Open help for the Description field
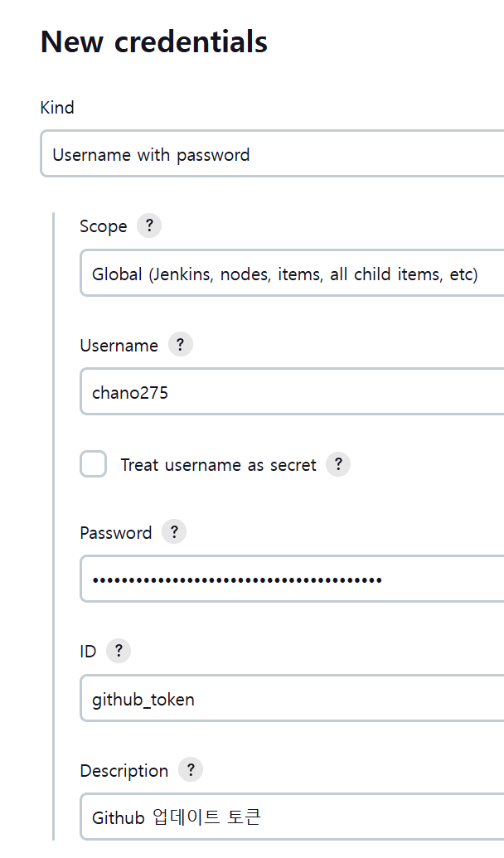The width and height of the screenshot is (504, 858). (191, 770)
